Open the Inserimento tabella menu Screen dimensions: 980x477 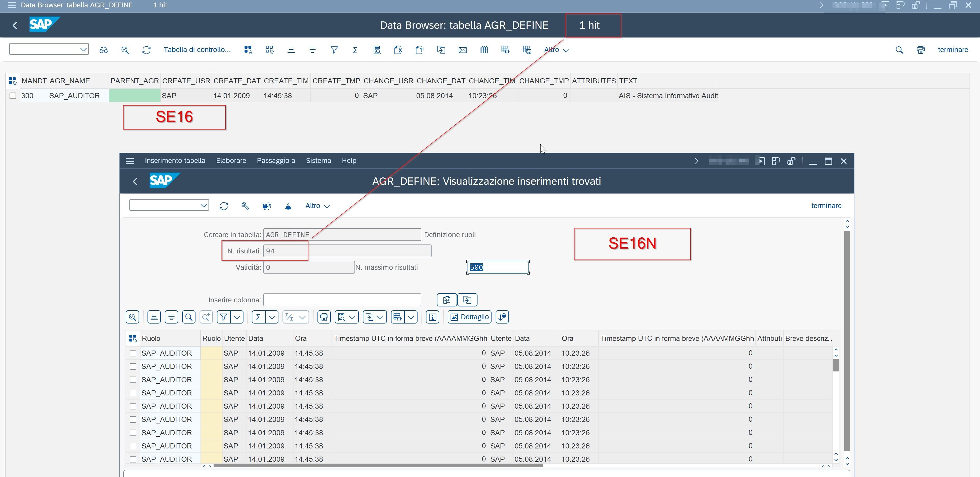[x=175, y=161]
